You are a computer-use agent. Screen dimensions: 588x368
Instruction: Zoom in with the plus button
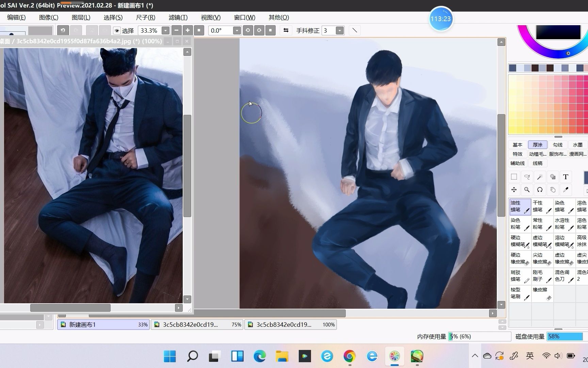click(x=187, y=30)
